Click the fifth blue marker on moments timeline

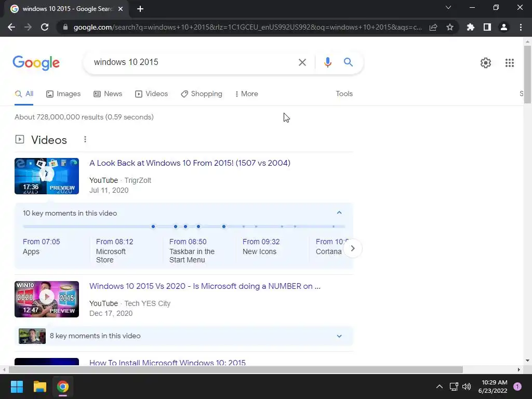click(x=224, y=227)
